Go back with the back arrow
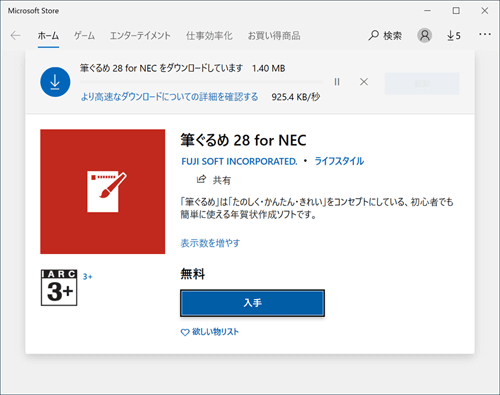Screen dimensions: 500x395 15,35
